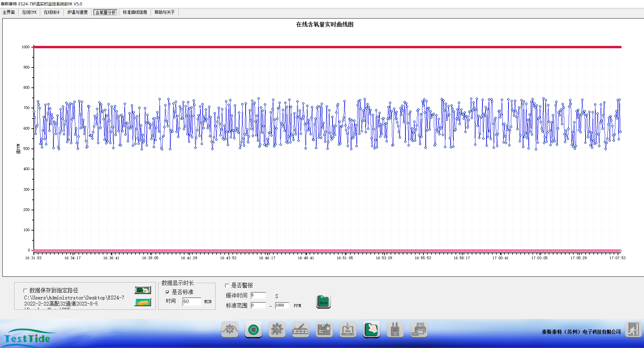Click the download to laptop icon
This screenshot has height=348, width=644.
(x=348, y=330)
